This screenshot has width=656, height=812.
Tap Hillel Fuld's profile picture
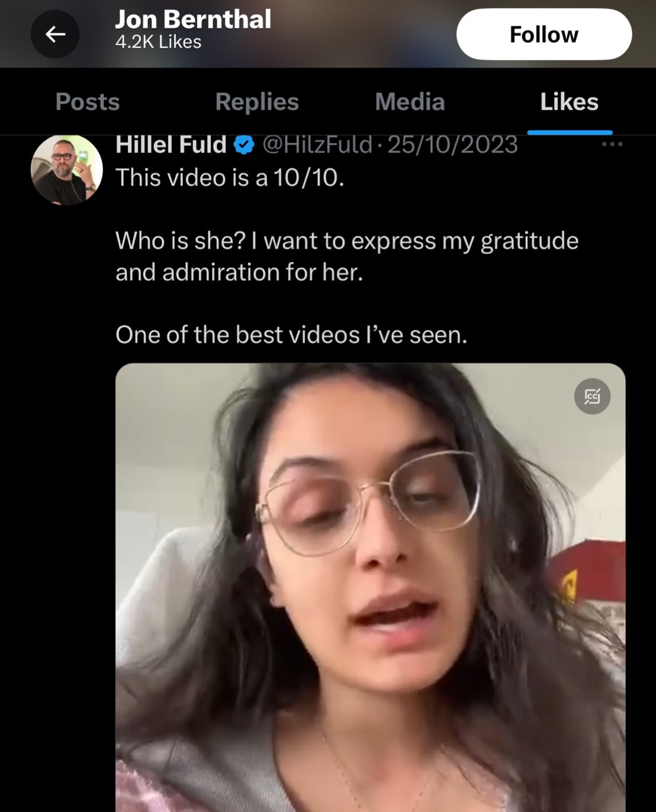[x=66, y=170]
